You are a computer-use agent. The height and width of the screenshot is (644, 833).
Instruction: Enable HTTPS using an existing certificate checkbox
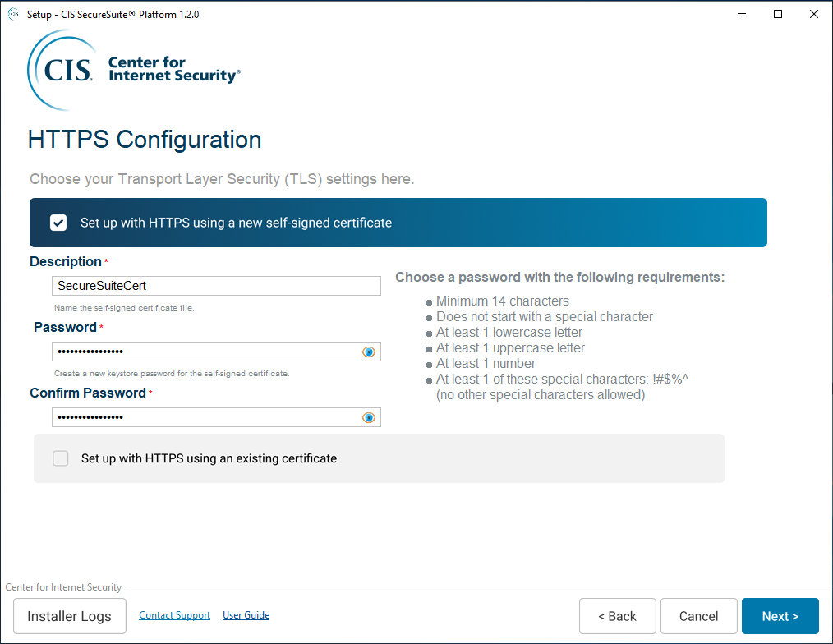[61, 458]
